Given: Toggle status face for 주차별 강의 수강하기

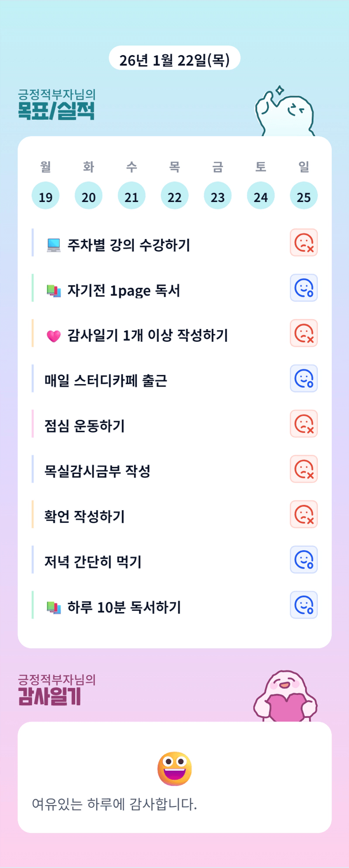Looking at the screenshot, I should click(x=303, y=242).
